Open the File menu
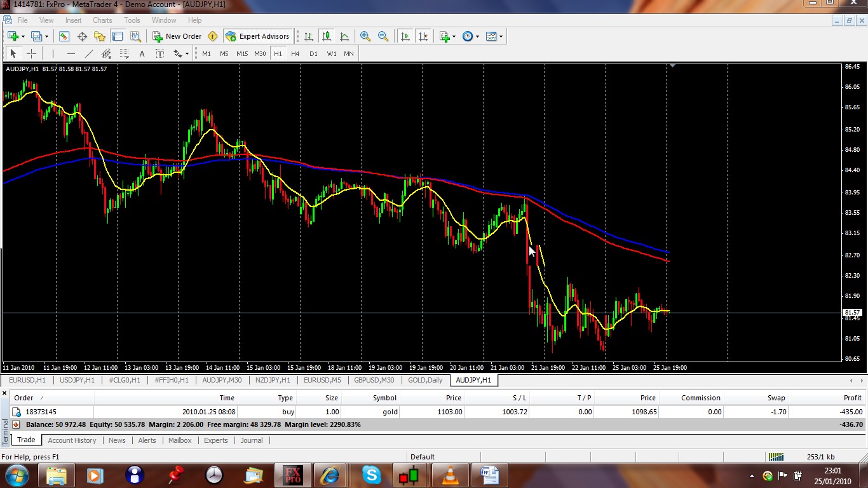This screenshot has height=488, width=868. pos(23,20)
